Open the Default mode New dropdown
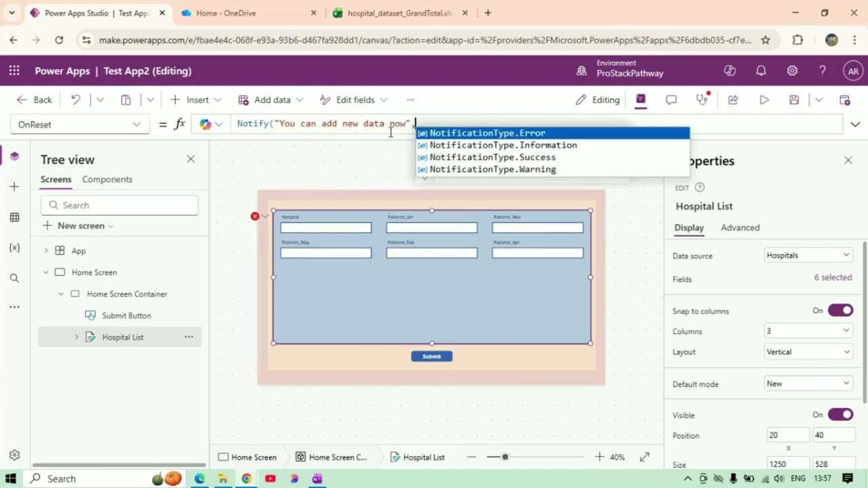 click(808, 384)
